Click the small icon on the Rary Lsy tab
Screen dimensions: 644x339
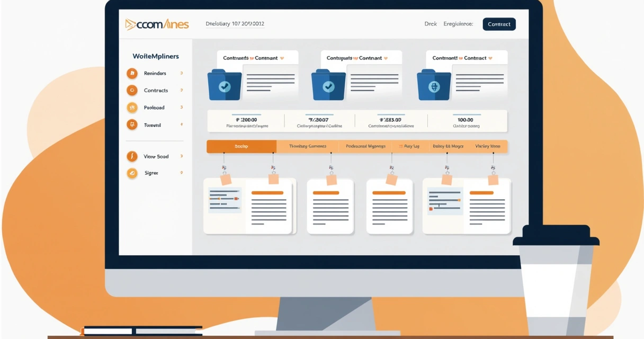(400, 146)
